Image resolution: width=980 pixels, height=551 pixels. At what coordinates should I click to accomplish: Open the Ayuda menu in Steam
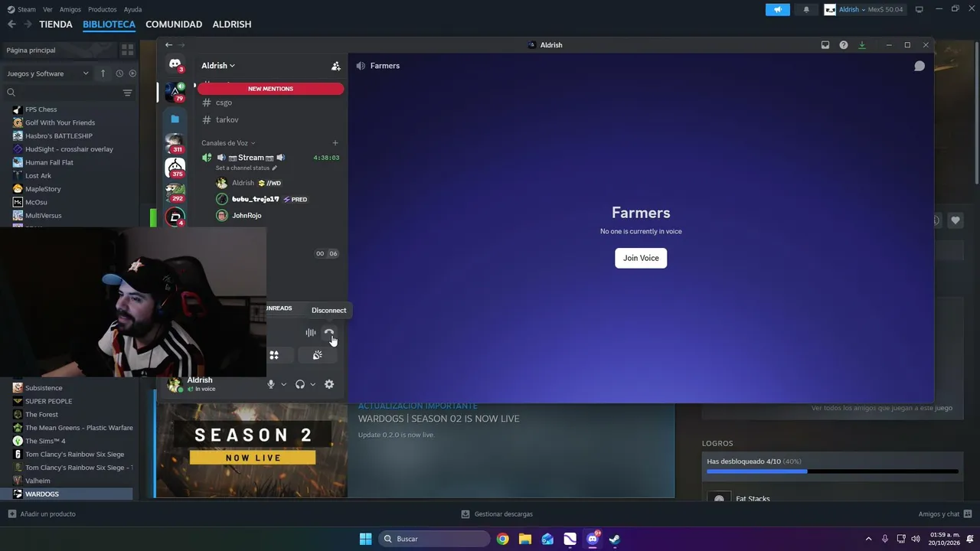(x=132, y=10)
